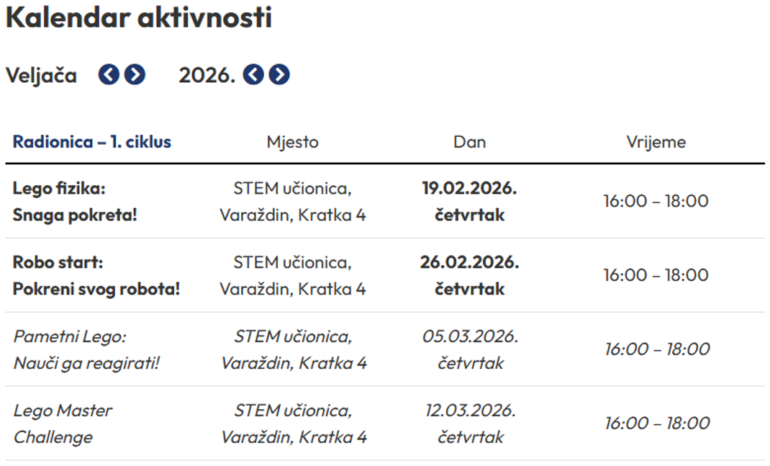Click the 12.03.2026. četvrtak date cell
The height and width of the screenshot is (466, 770).
469,423
